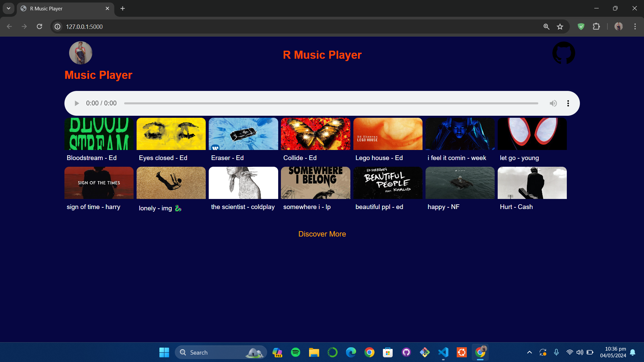Focus the address bar URL

pyautogui.click(x=84, y=27)
